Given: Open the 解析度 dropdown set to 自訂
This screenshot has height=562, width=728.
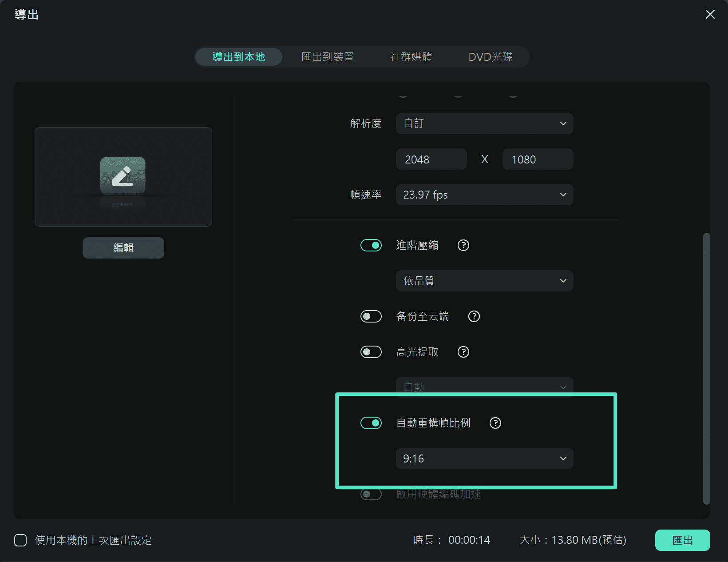Looking at the screenshot, I should [485, 124].
